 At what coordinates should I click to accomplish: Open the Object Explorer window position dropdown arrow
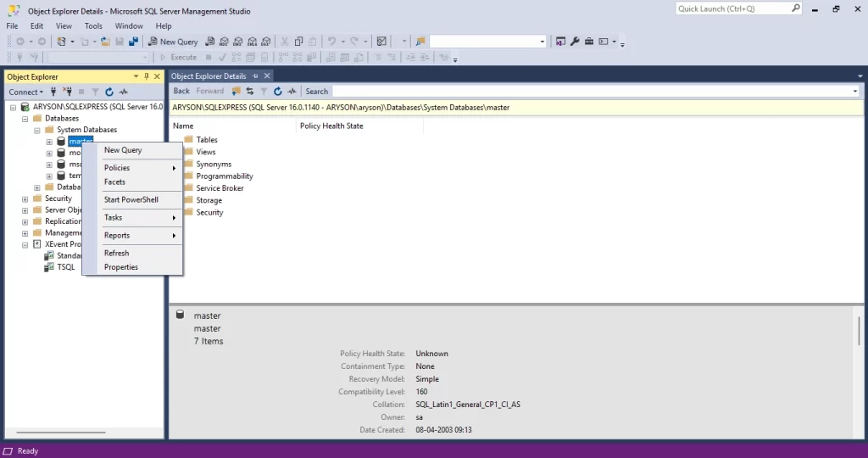pyautogui.click(x=136, y=76)
